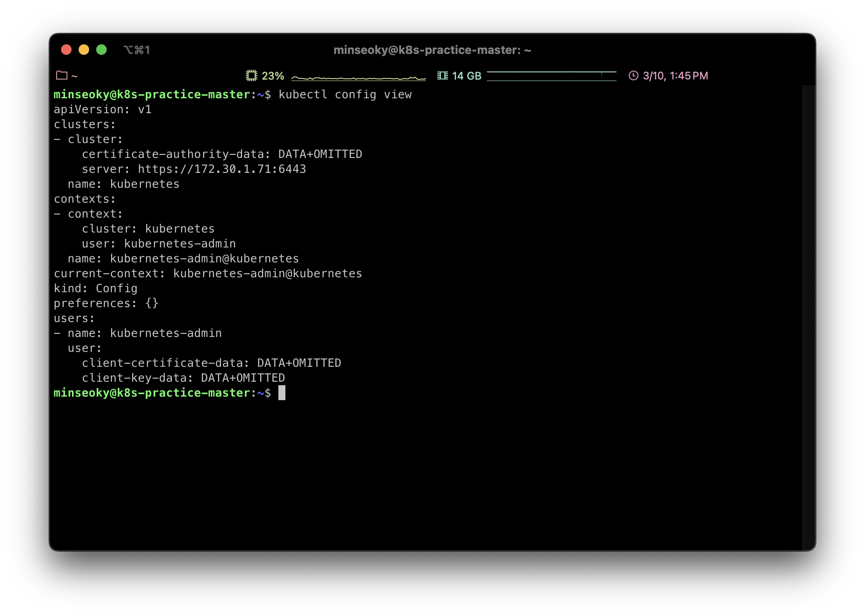The image size is (865, 616).
Task: Click the 3/10, 1:45 PM date display
Action: pos(675,76)
